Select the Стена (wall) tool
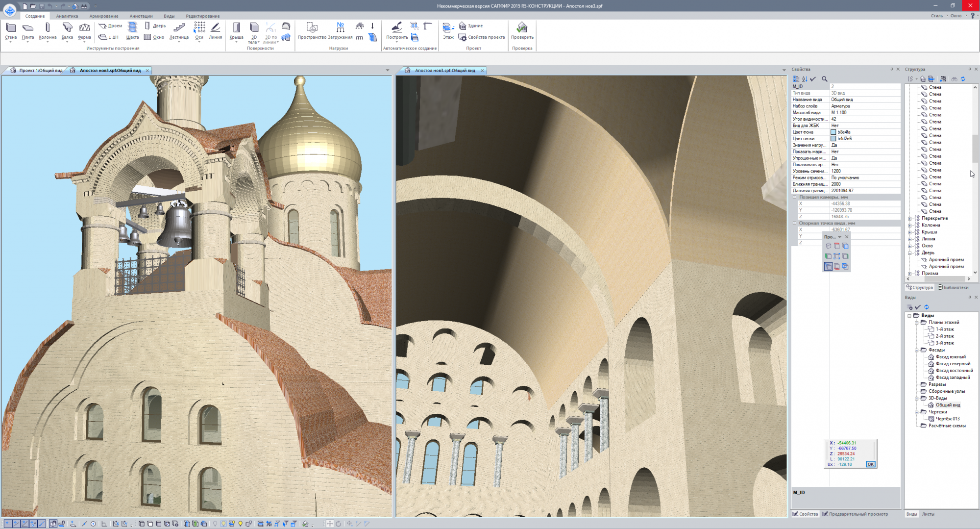Screen dimensions: 980x529 [x=11, y=30]
